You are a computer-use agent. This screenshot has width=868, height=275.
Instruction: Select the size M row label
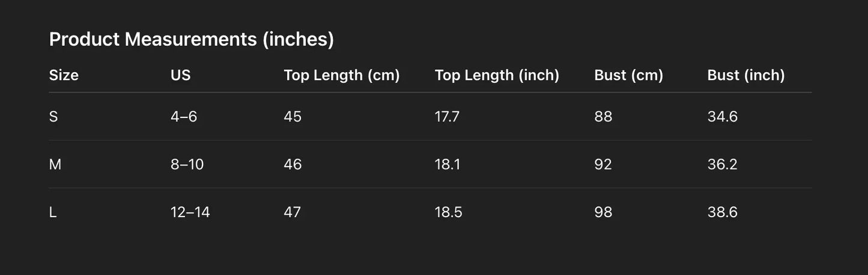[x=55, y=164]
